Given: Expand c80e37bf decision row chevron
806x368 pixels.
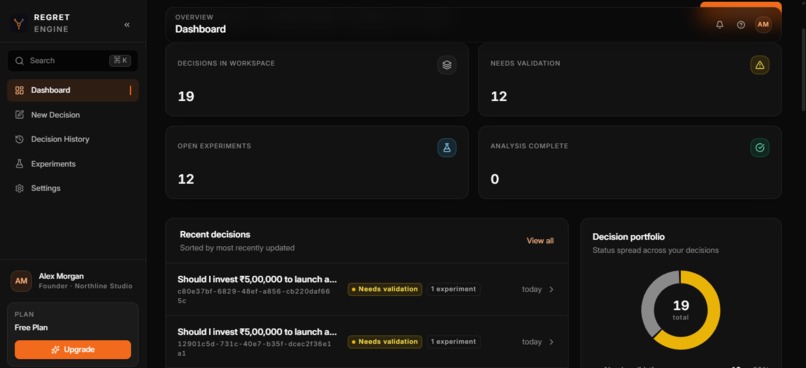Looking at the screenshot, I should pyautogui.click(x=552, y=289).
